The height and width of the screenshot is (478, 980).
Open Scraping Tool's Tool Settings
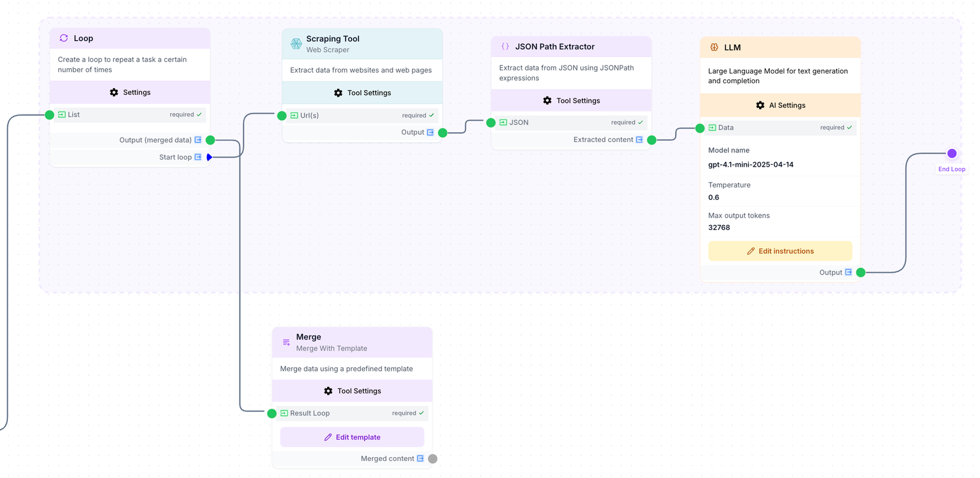point(362,93)
